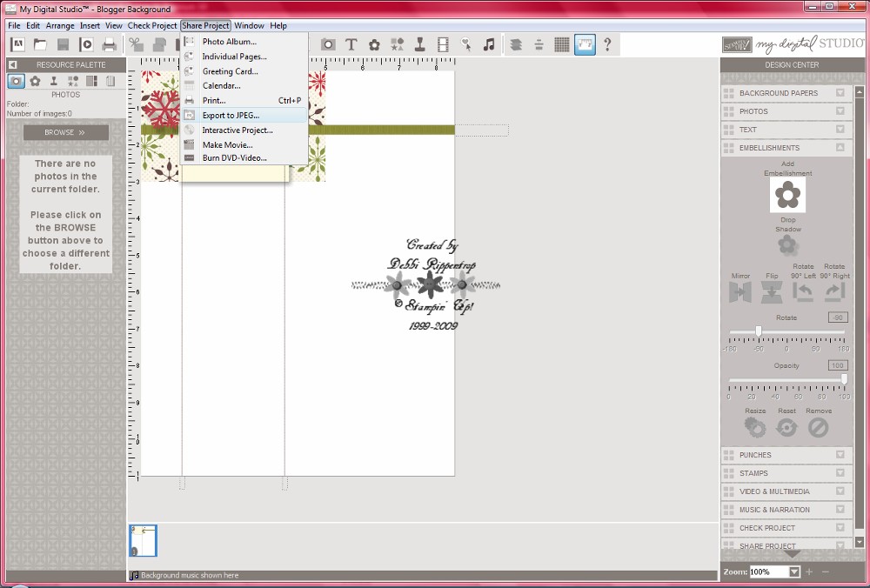Select the page thumbnail in the filmstrip
The width and height of the screenshot is (870, 588).
click(144, 540)
